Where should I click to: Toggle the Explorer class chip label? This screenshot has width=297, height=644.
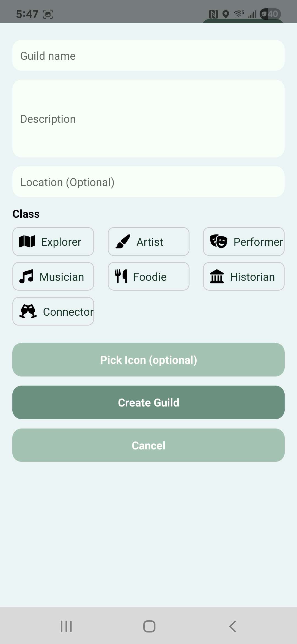point(61,242)
